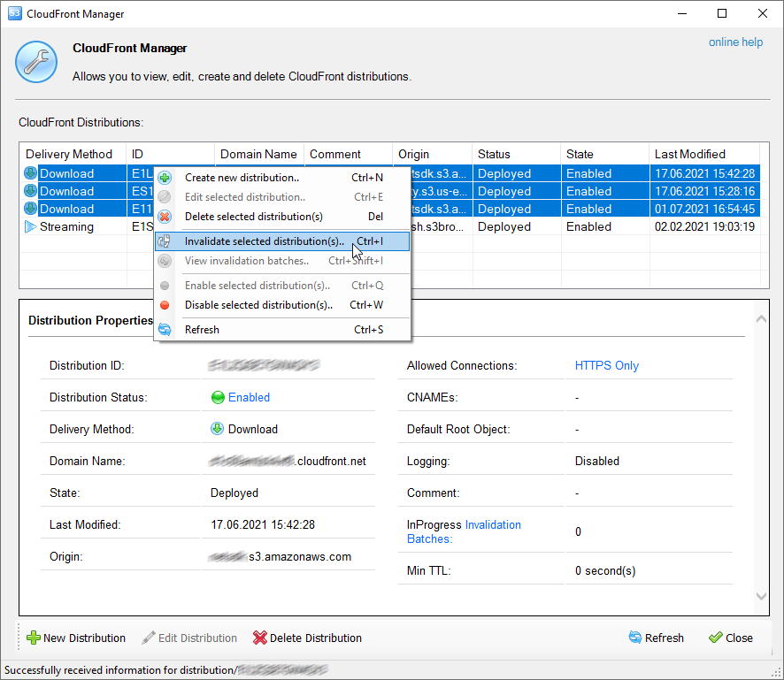The image size is (784, 680).
Task: Click download icon of row modified 01.07.2021 16:54:45
Action: coord(30,209)
